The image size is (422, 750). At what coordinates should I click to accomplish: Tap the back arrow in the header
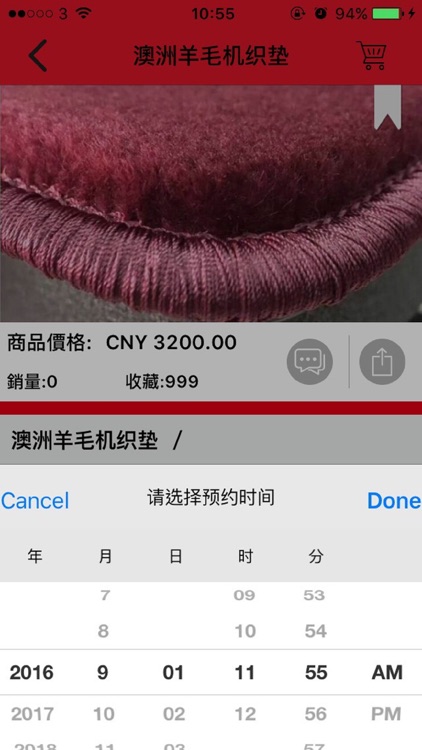[37, 55]
